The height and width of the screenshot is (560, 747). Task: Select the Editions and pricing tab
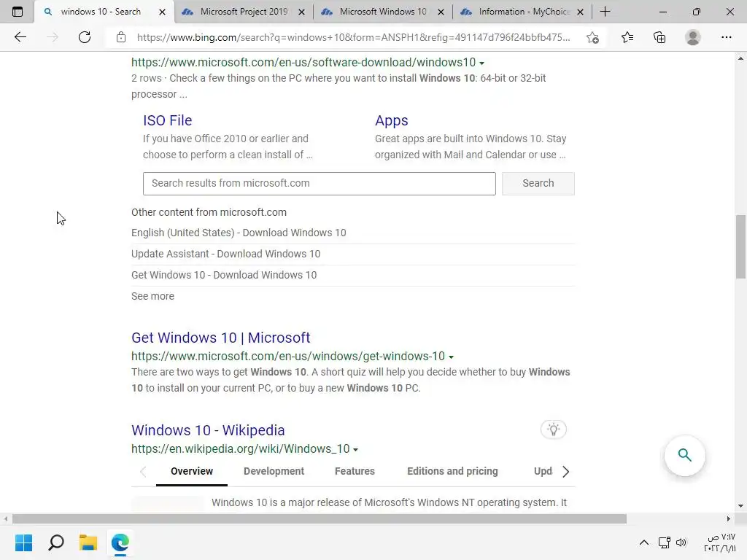pyautogui.click(x=452, y=471)
